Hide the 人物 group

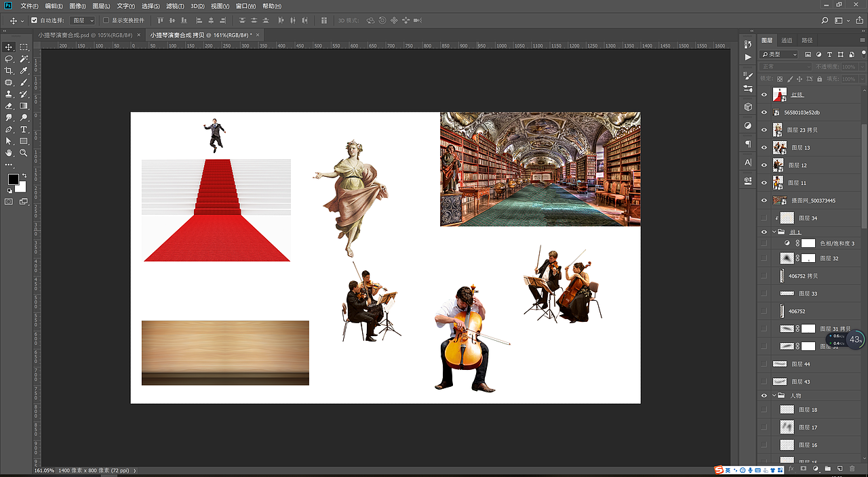pyautogui.click(x=764, y=396)
